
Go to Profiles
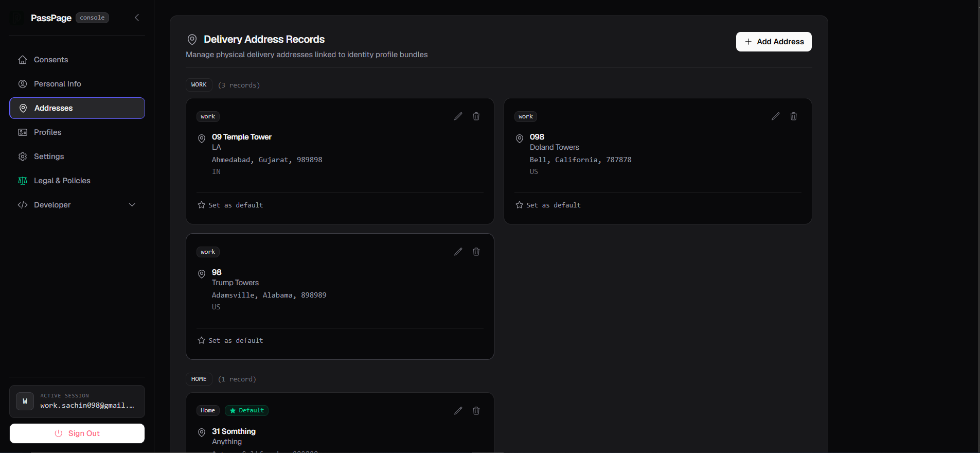tap(77, 132)
